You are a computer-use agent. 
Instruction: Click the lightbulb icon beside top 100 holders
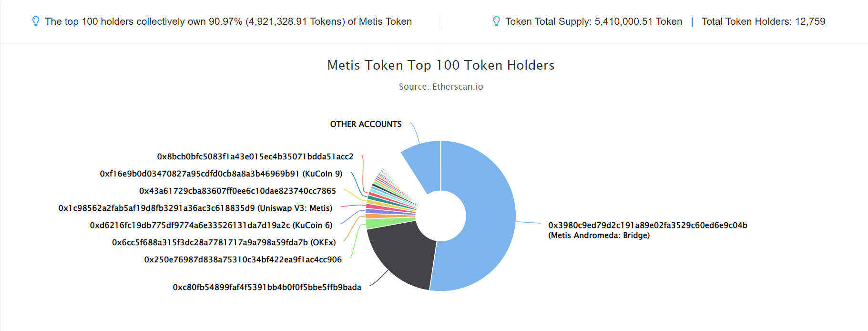click(36, 21)
